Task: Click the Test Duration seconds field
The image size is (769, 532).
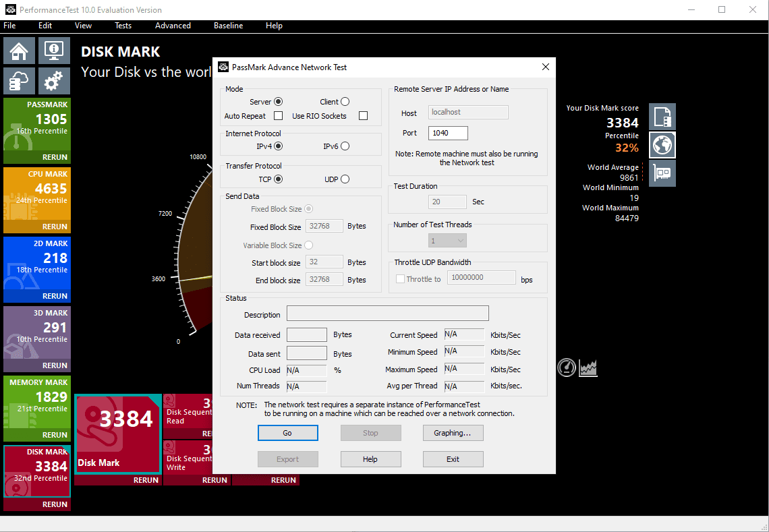Action: pyautogui.click(x=447, y=202)
